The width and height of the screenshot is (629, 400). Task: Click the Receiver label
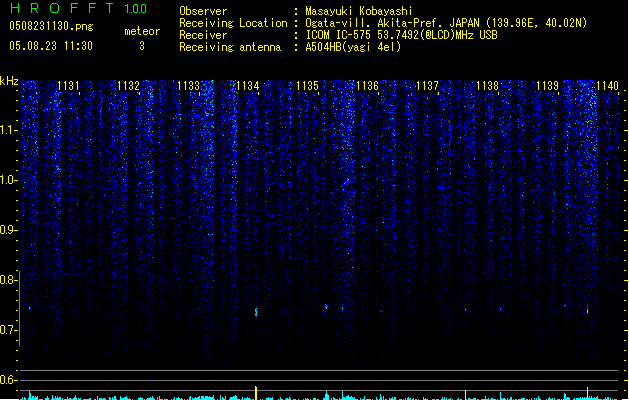203,35
